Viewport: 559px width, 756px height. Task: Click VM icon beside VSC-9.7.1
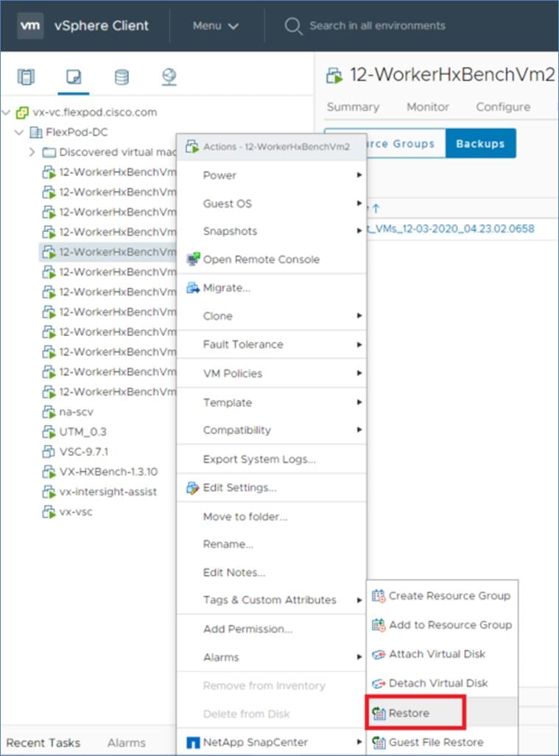pos(49,452)
